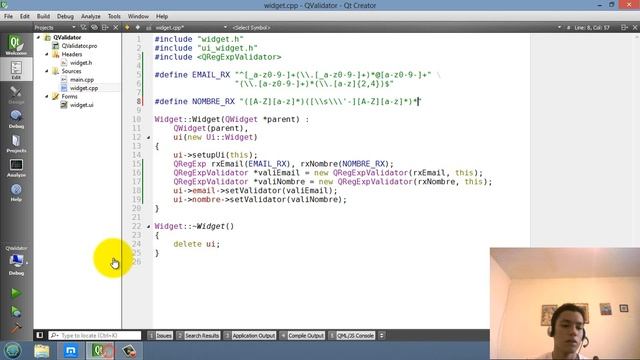Screen dimensions: 640x360
Task: Open the Build menu
Action: click(43, 16)
